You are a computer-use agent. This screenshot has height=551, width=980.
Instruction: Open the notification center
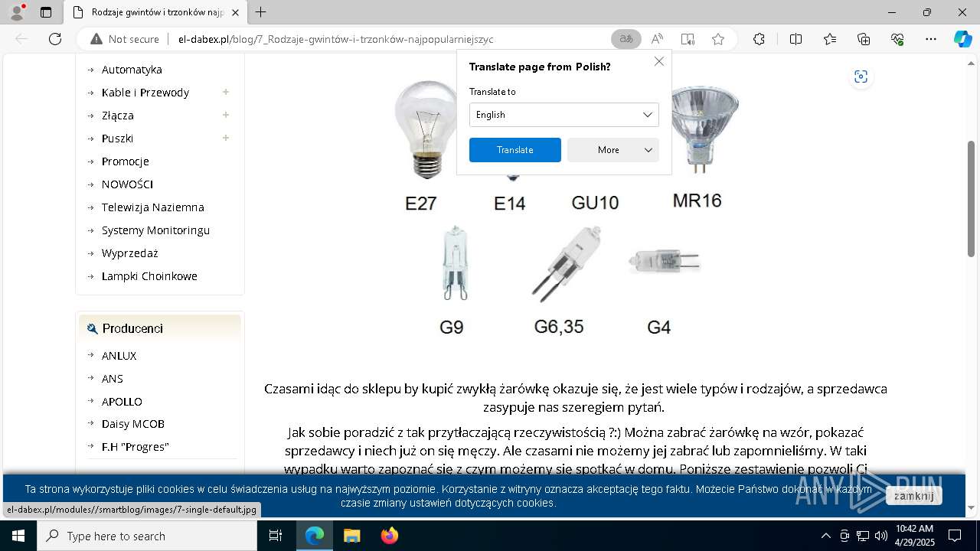(x=955, y=536)
